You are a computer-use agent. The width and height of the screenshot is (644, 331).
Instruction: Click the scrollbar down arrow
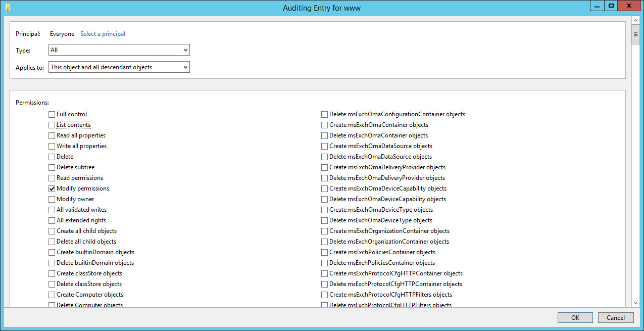coord(635,303)
